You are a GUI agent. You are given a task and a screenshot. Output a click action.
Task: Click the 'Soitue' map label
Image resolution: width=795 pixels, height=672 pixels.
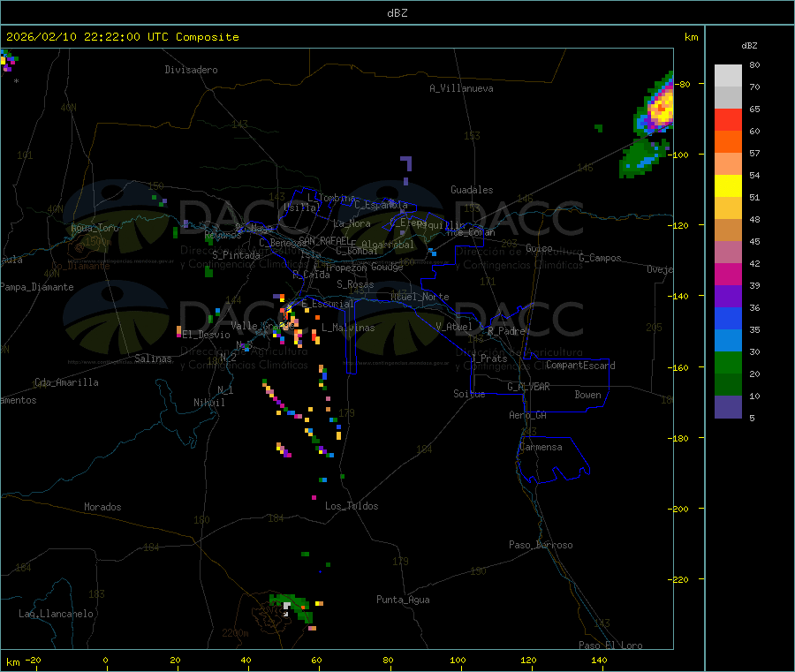[x=469, y=394]
